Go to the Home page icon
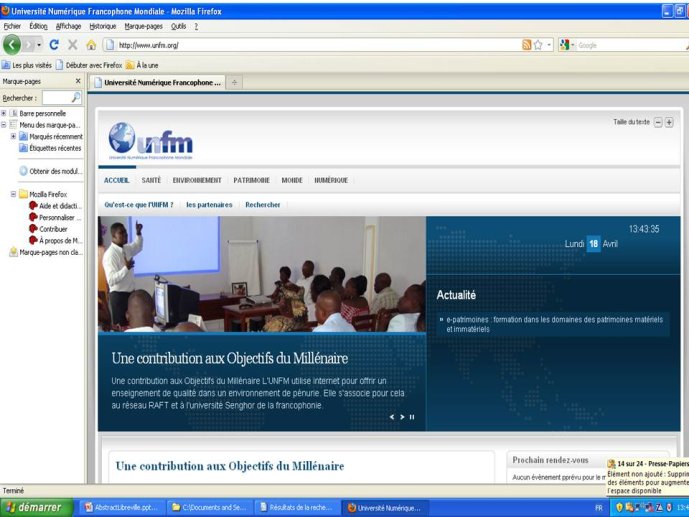Screen dimensions: 689x517 pyautogui.click(x=91, y=45)
